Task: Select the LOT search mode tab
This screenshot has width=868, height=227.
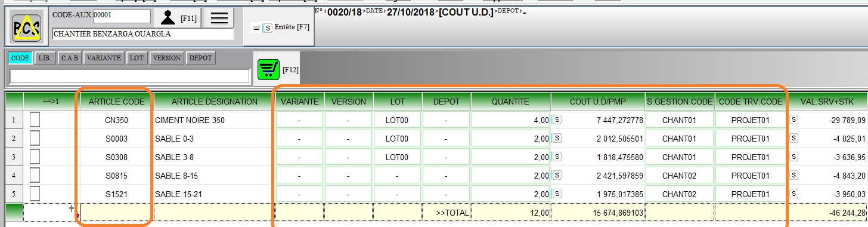Action: [x=137, y=58]
